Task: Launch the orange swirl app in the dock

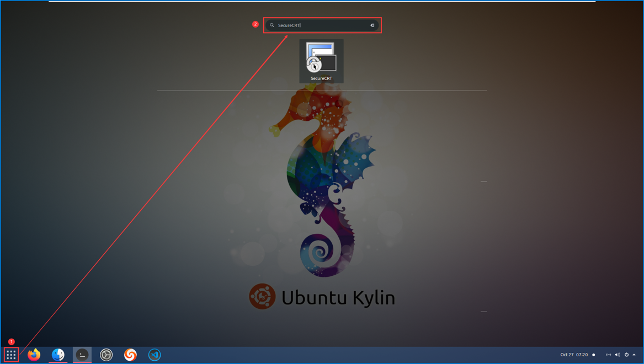Action: pos(130,355)
